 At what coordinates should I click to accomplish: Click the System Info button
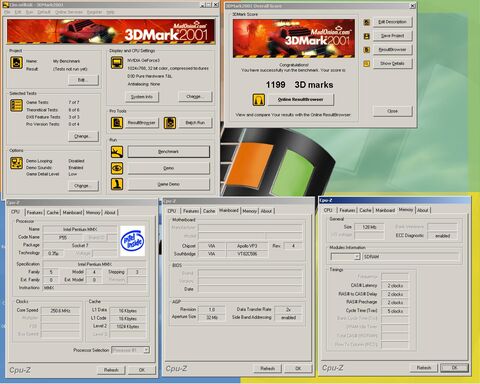[142, 97]
